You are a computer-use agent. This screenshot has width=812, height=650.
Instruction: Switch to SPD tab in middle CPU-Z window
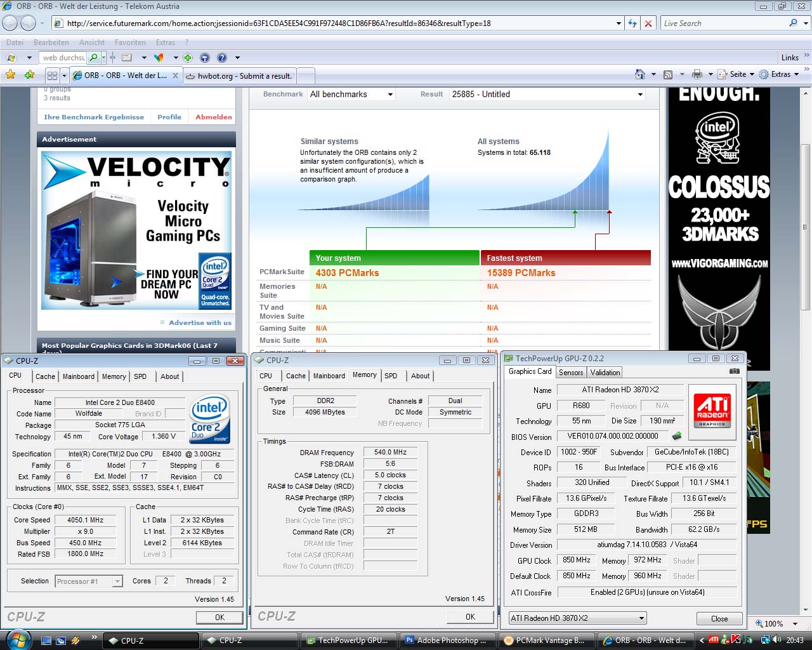pyautogui.click(x=391, y=376)
